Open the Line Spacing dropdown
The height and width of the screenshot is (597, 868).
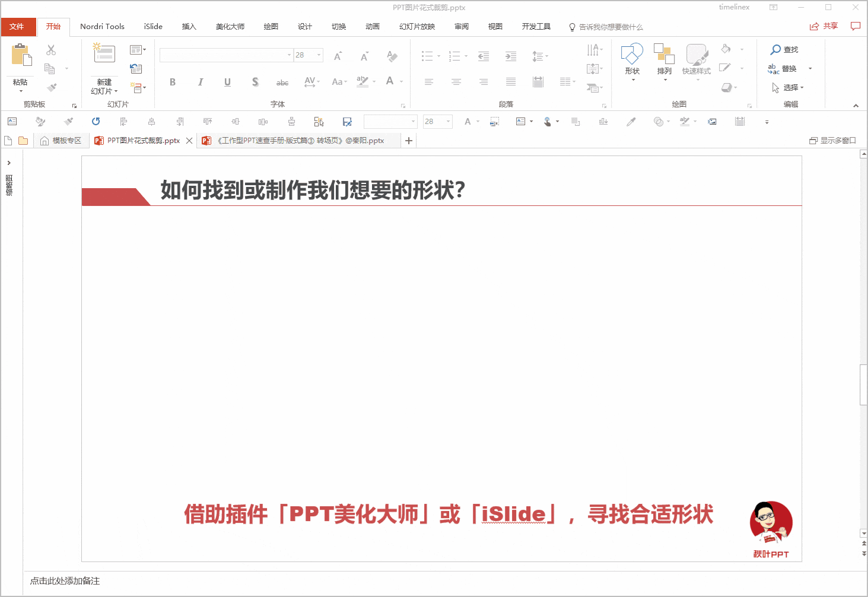coord(540,56)
